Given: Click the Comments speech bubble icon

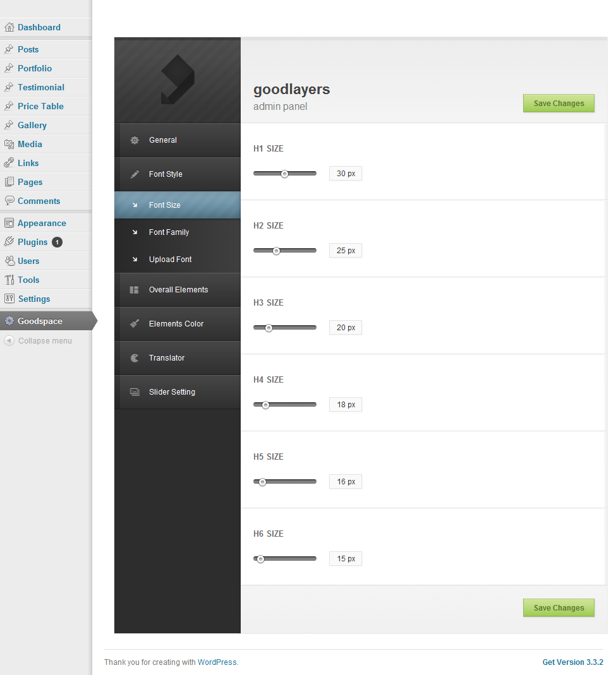Looking at the screenshot, I should coord(9,201).
